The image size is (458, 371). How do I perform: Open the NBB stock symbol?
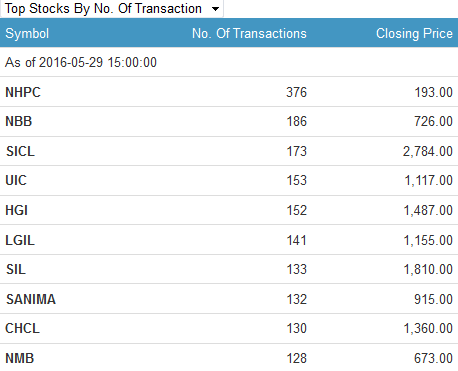point(19,121)
